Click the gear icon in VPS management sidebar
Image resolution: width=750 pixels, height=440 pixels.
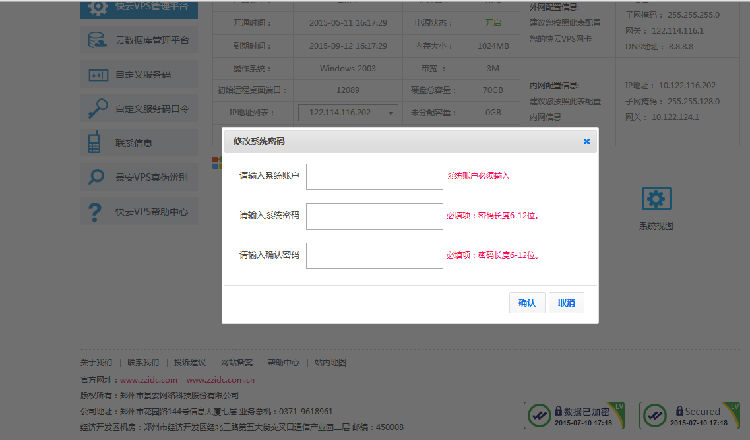[x=96, y=9]
